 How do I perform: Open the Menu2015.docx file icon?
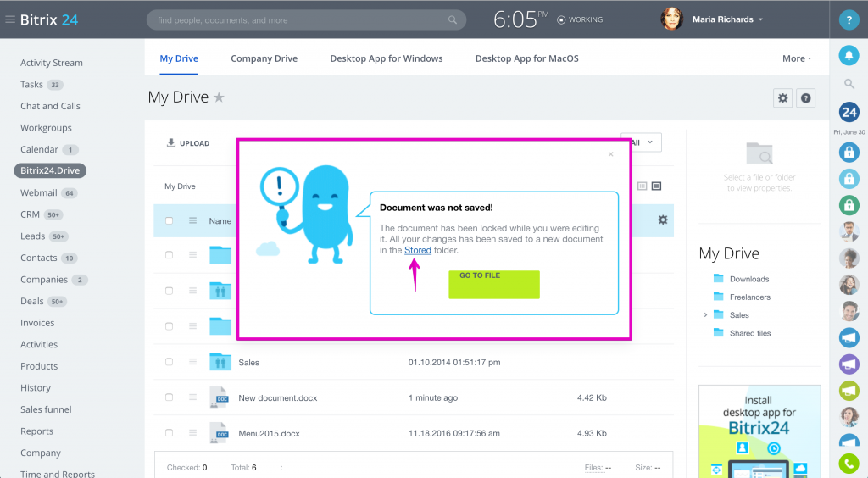coord(220,432)
